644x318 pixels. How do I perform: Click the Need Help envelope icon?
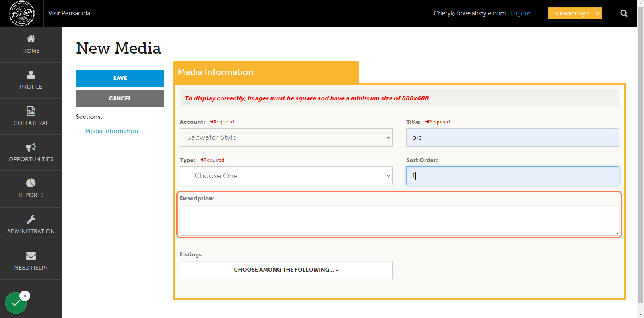pyautogui.click(x=31, y=256)
